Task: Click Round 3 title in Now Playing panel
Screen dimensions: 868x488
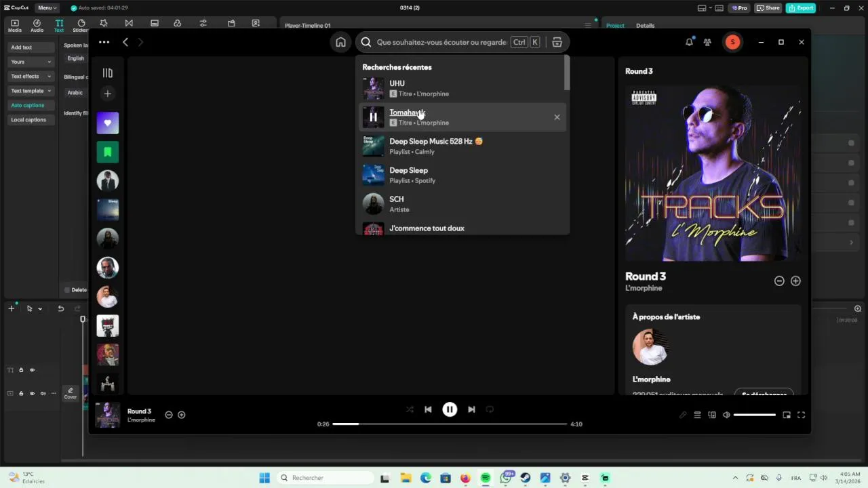Action: click(x=646, y=276)
